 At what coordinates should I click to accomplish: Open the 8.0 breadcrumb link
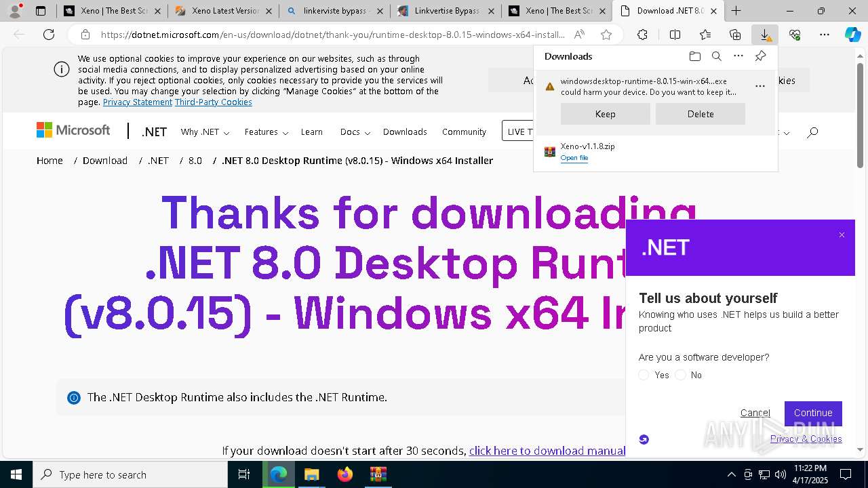pyautogui.click(x=195, y=160)
